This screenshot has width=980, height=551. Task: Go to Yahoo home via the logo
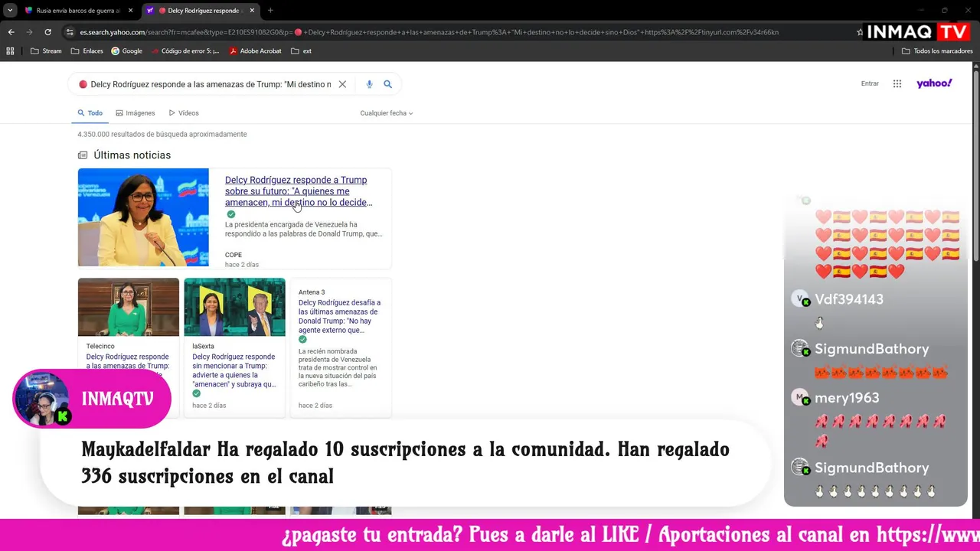(x=934, y=83)
